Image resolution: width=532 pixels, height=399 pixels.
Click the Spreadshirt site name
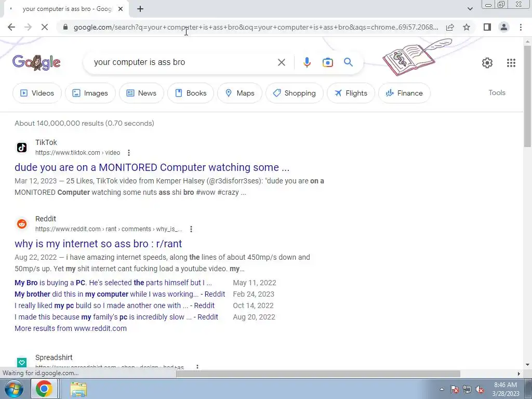click(54, 357)
